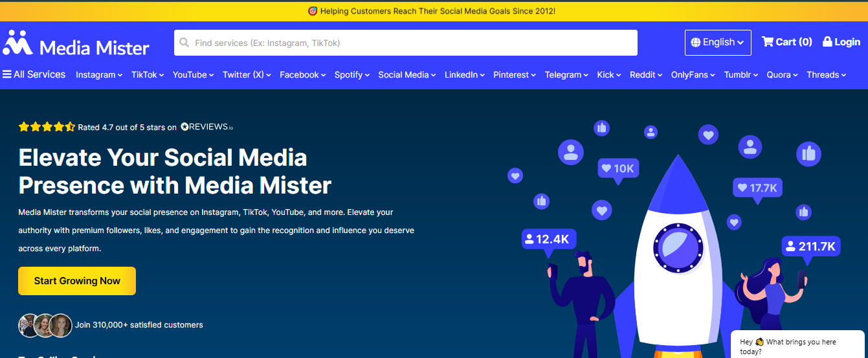This screenshot has height=358, width=868.
Task: Click the Login link
Action: (847, 42)
